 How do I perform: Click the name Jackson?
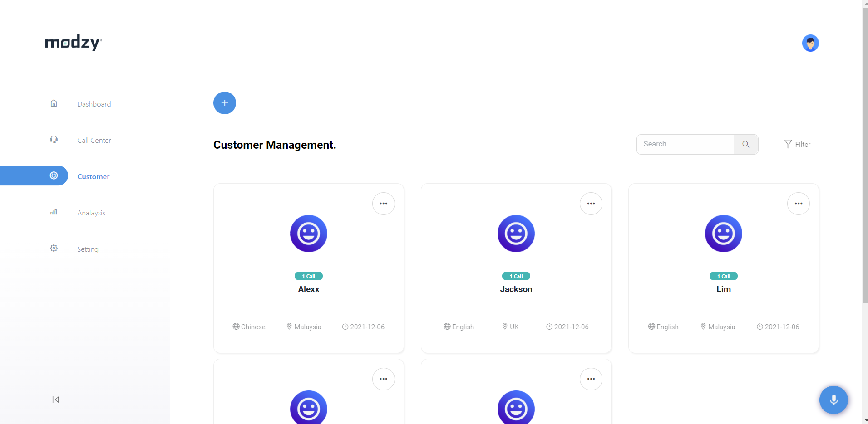click(x=516, y=289)
